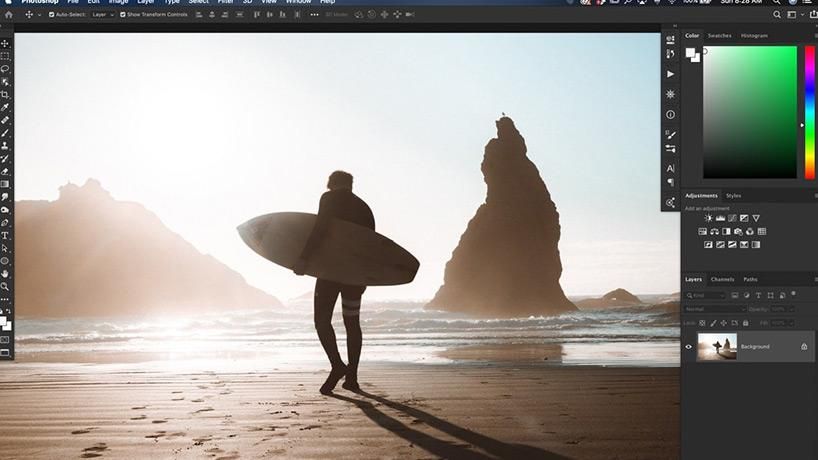The width and height of the screenshot is (818, 460).
Task: Open the Filter menu
Action: click(x=225, y=2)
